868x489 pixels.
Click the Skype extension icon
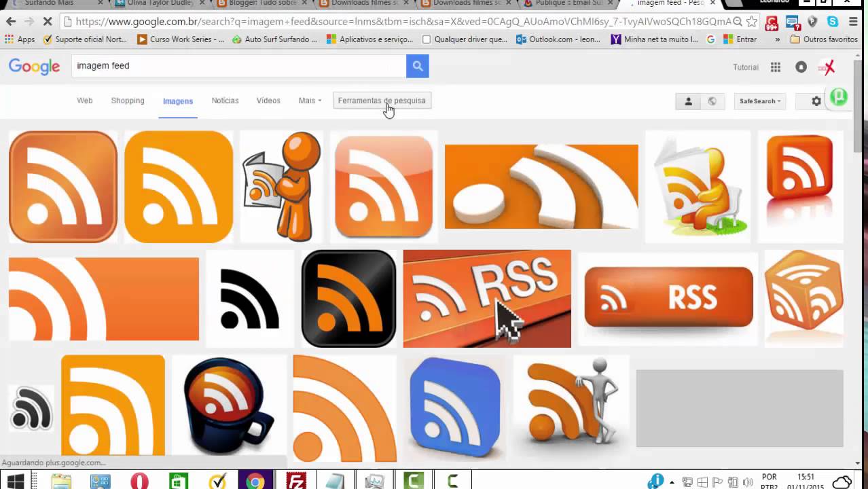(x=833, y=22)
